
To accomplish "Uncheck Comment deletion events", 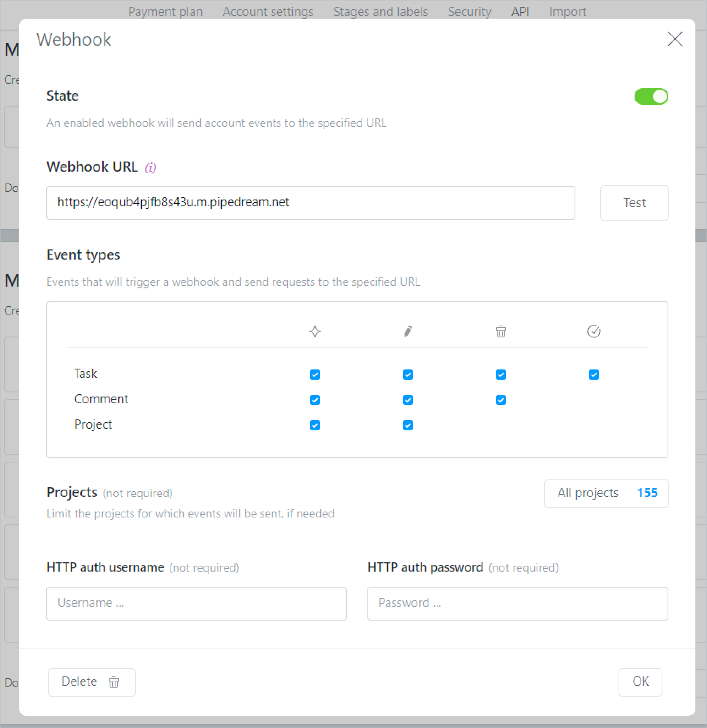I will pyautogui.click(x=501, y=400).
